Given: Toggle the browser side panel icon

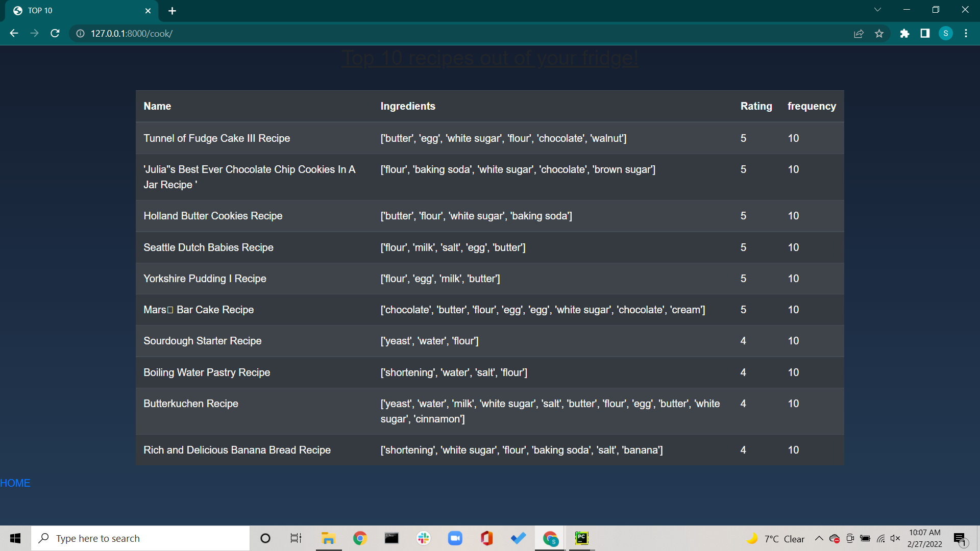Looking at the screenshot, I should pos(925,34).
